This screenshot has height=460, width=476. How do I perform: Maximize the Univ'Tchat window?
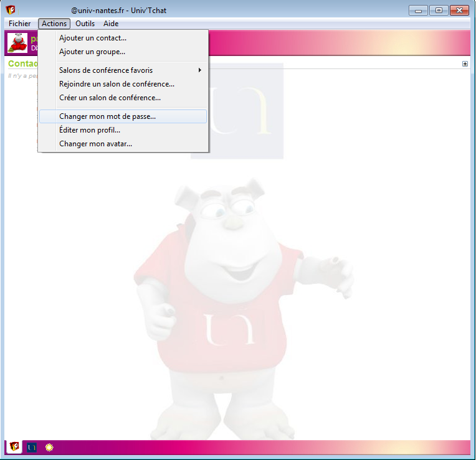(438, 10)
